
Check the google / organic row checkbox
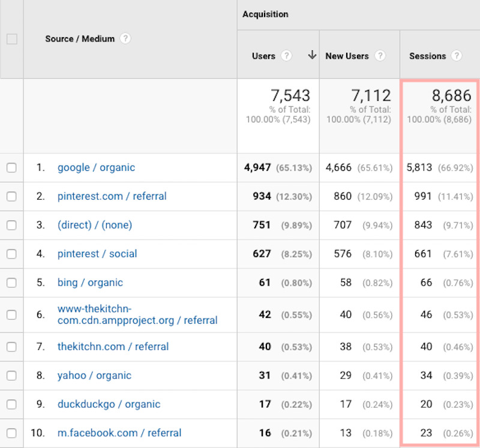pyautogui.click(x=11, y=168)
